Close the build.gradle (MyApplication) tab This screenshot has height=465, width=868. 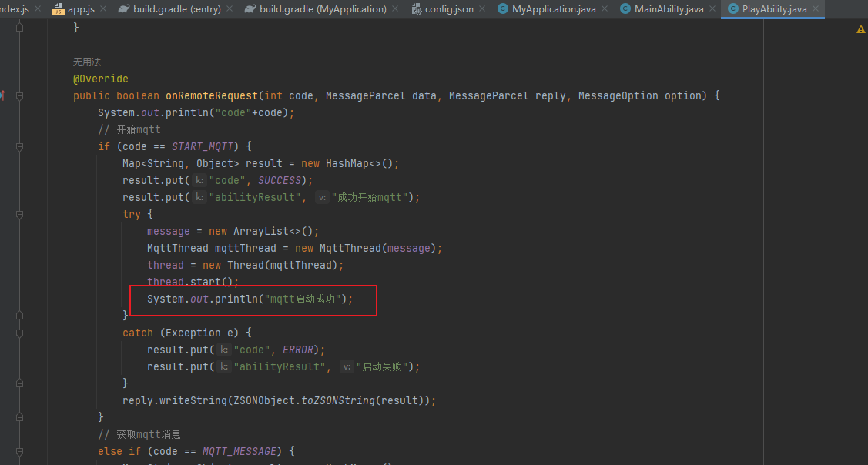(x=394, y=9)
